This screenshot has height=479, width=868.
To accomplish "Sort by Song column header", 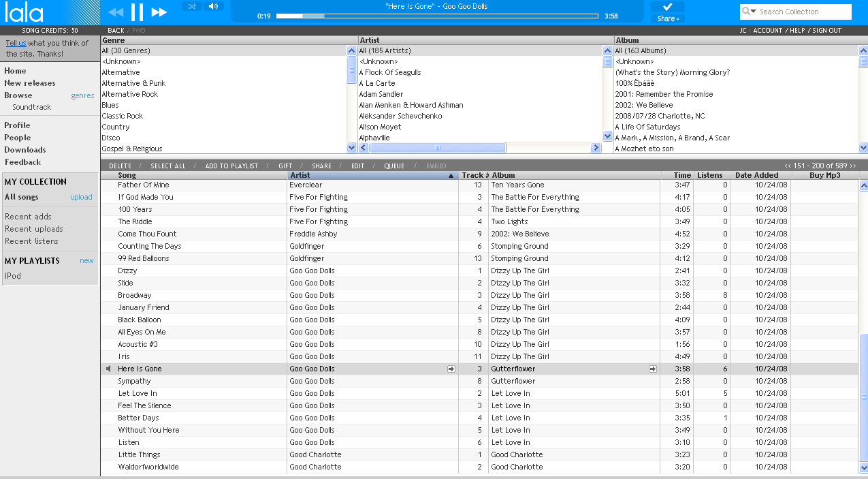I will (194, 175).
